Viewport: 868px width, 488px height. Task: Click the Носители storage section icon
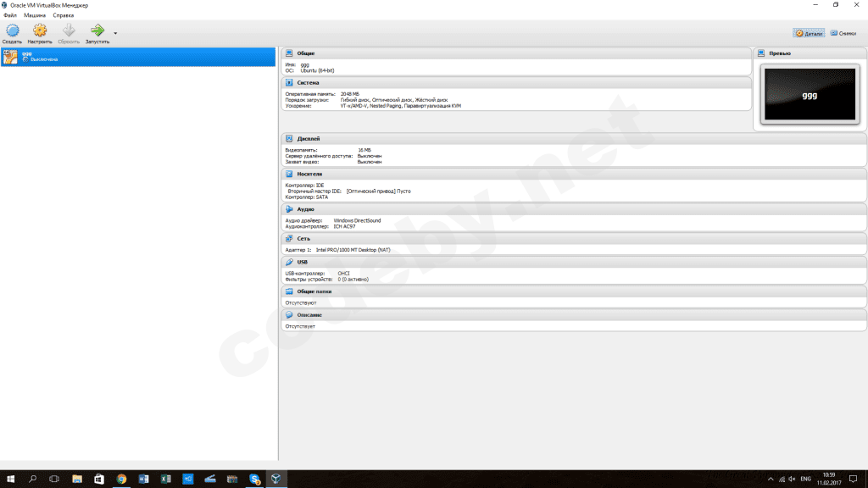click(x=289, y=174)
